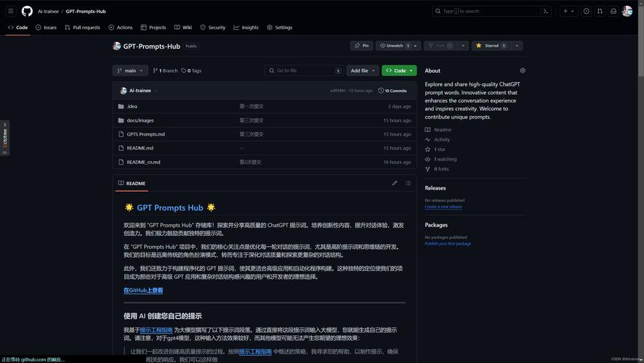The height and width of the screenshot is (363, 644).
Task: Click the 在GitHub上查看 link
Action: [x=143, y=290]
